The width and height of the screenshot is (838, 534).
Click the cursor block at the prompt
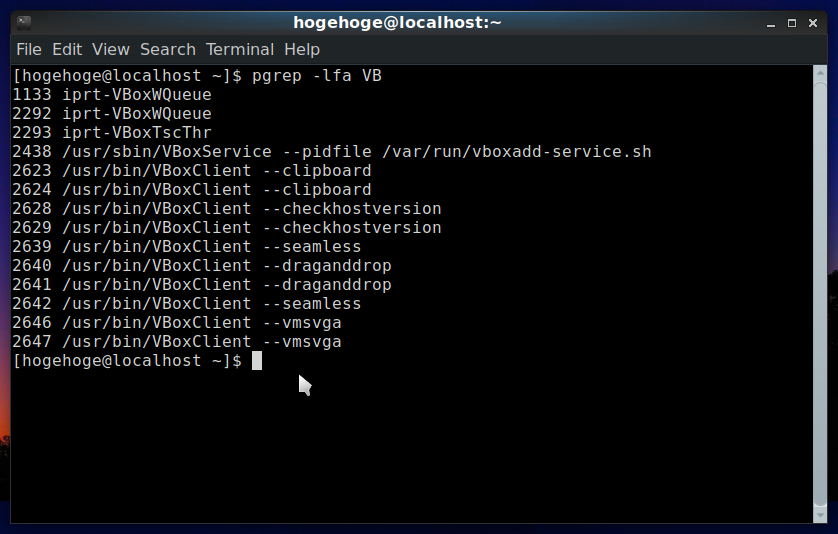coord(257,361)
